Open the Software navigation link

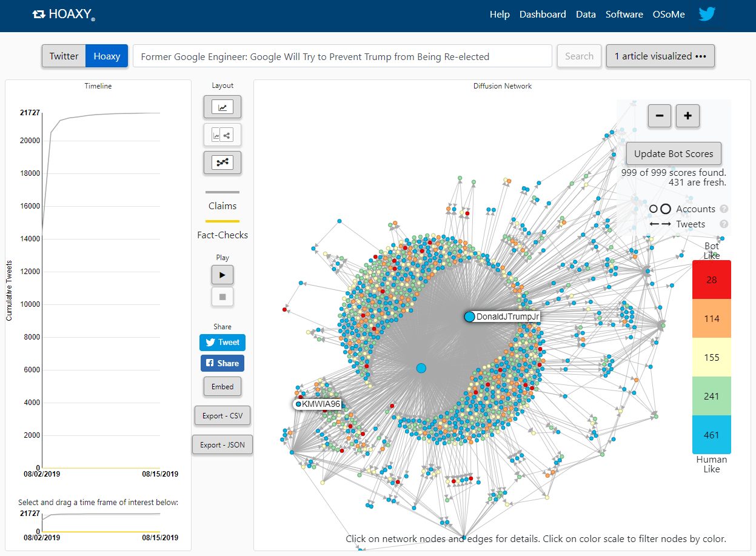point(624,14)
